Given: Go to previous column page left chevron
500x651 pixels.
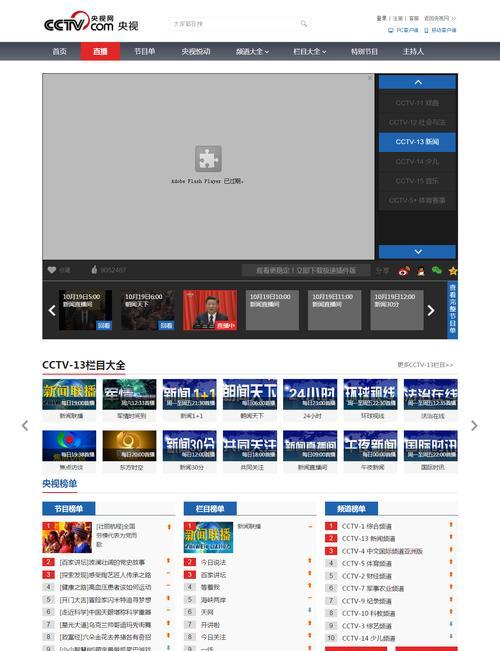Looking at the screenshot, I should [25, 426].
